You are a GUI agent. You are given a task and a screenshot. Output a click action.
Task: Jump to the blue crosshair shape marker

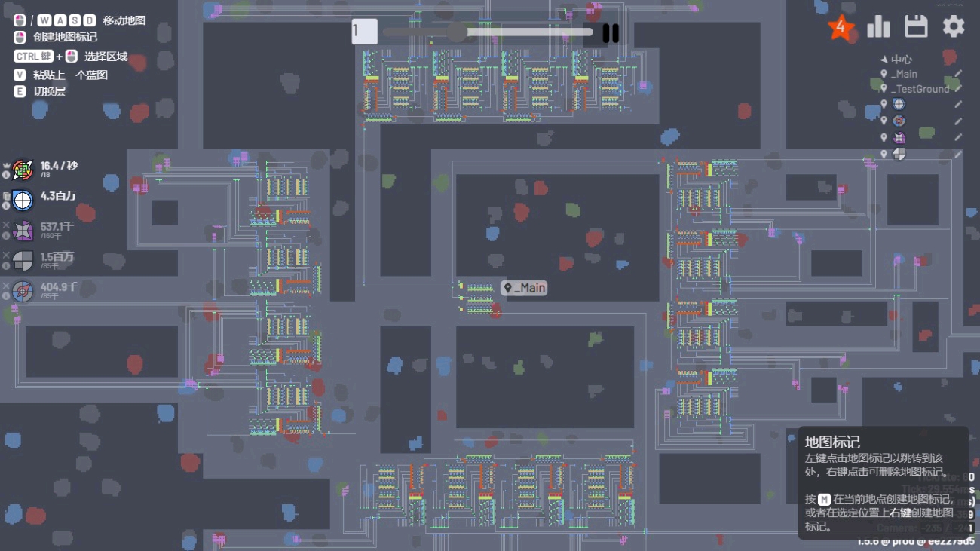pyautogui.click(x=899, y=104)
